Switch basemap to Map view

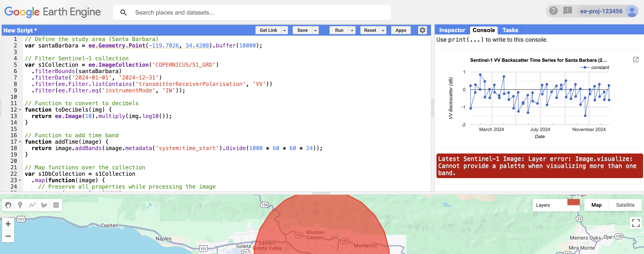(596, 205)
